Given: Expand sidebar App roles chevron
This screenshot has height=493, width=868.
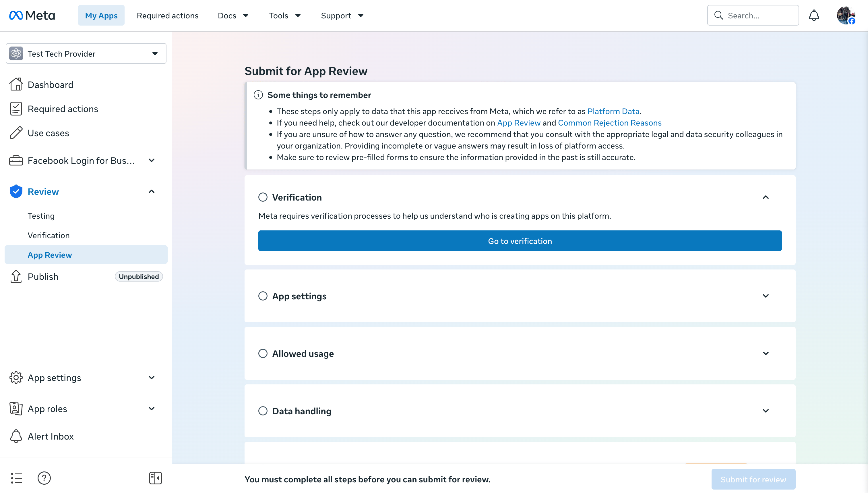Looking at the screenshot, I should tap(152, 409).
